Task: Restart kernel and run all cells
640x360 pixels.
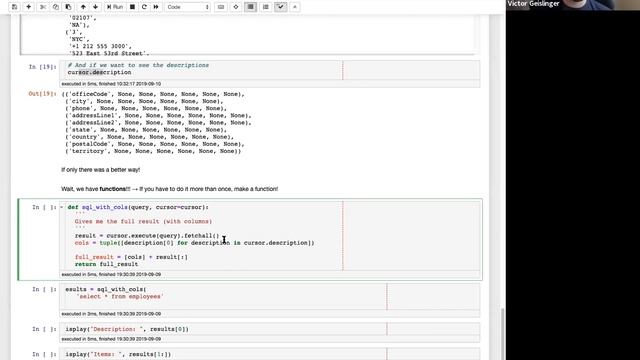Action: point(156,7)
